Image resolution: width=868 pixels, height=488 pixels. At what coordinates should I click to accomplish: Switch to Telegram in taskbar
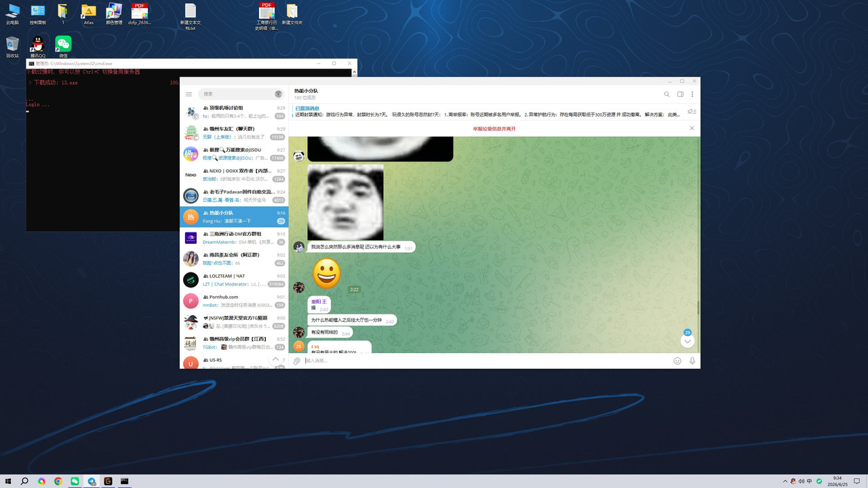coord(92,481)
